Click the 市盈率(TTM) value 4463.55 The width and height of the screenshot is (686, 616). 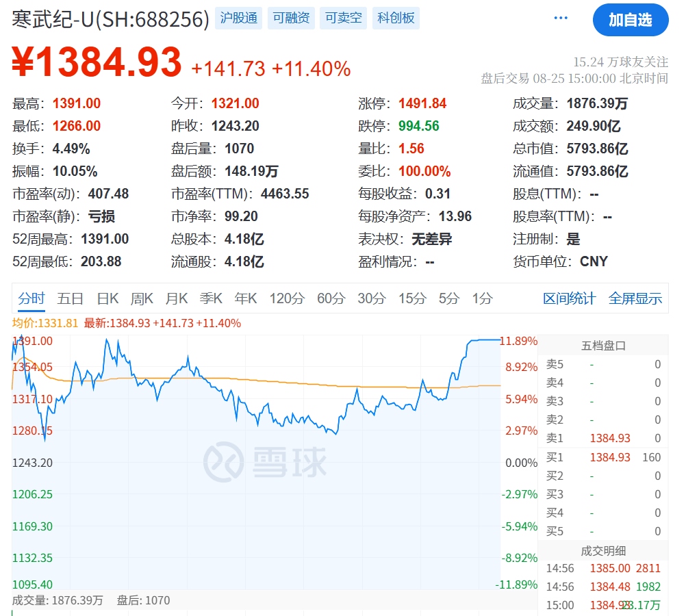[285, 194]
